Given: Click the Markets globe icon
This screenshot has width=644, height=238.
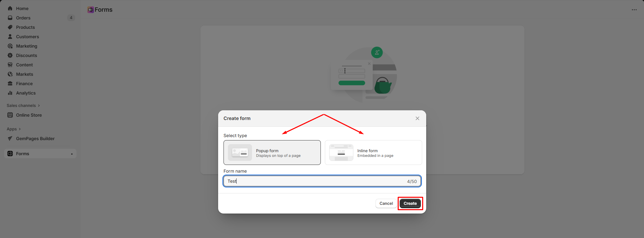Looking at the screenshot, I should tap(10, 74).
